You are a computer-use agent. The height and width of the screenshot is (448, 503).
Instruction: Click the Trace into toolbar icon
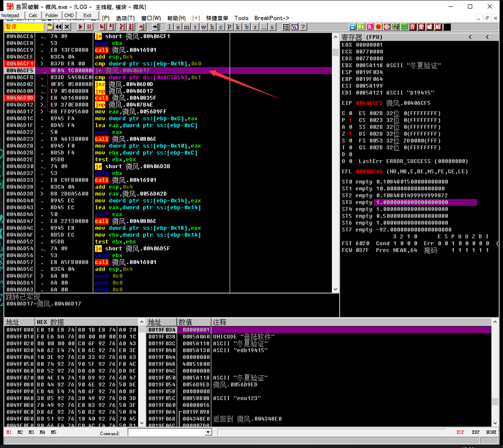point(122,27)
